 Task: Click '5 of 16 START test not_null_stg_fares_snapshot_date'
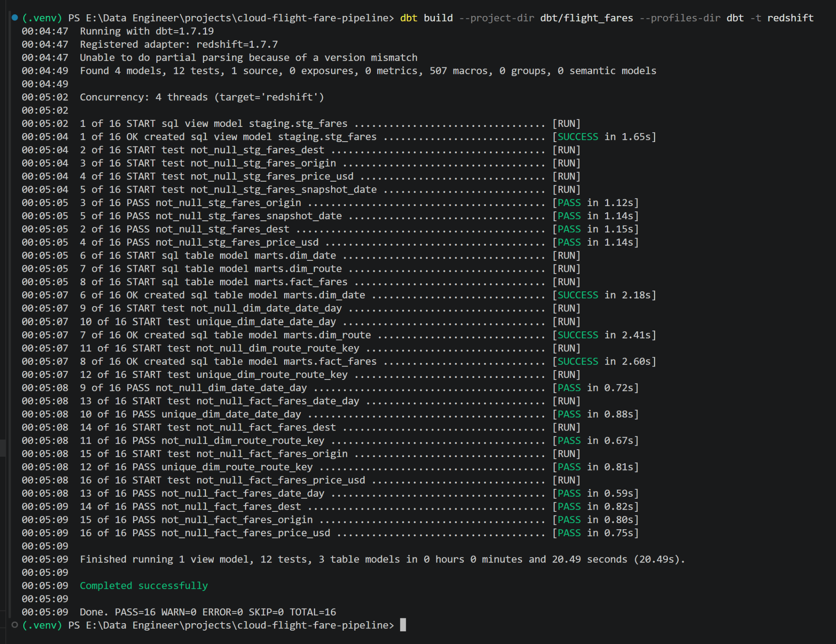click(x=228, y=189)
